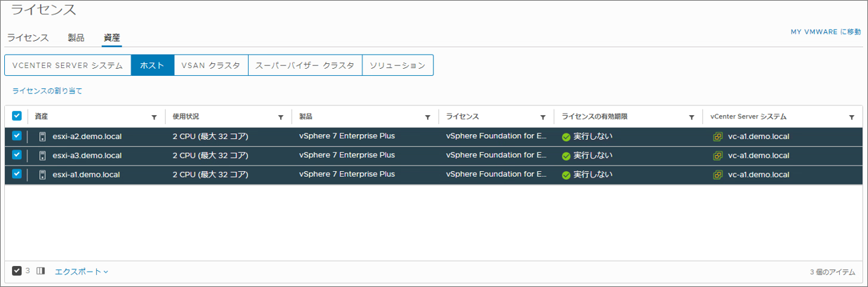
Task: Open the MY VMWARE に移動 link
Action: (x=825, y=32)
